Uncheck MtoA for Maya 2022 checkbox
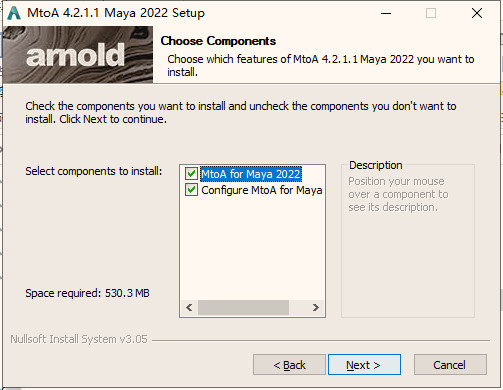503x390 pixels. [x=191, y=174]
